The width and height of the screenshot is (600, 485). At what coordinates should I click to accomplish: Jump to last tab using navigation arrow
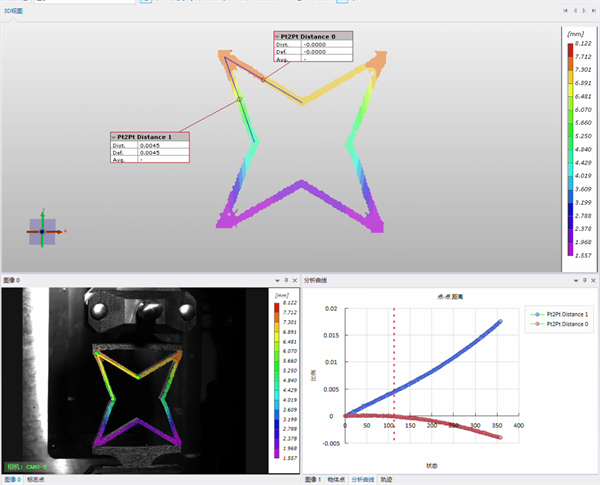click(593, 11)
